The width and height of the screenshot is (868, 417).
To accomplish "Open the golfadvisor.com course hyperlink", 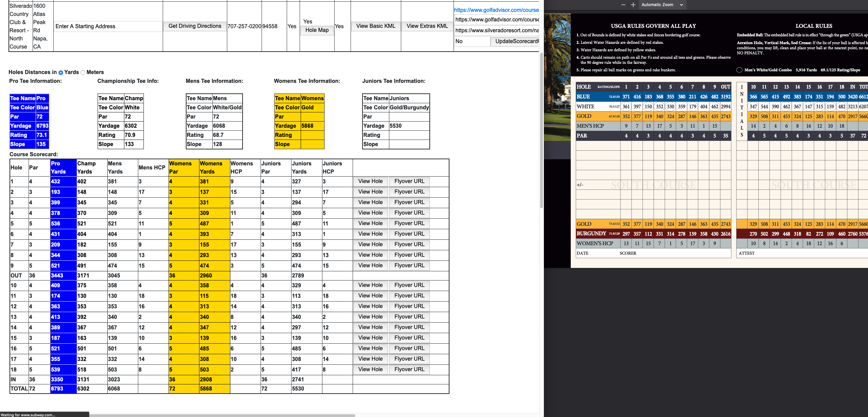I will coord(496,10).
